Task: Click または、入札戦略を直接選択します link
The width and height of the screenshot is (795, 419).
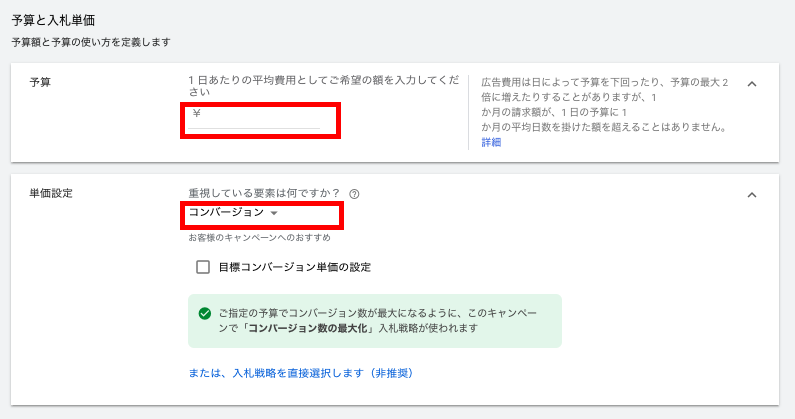Action: click(300, 373)
